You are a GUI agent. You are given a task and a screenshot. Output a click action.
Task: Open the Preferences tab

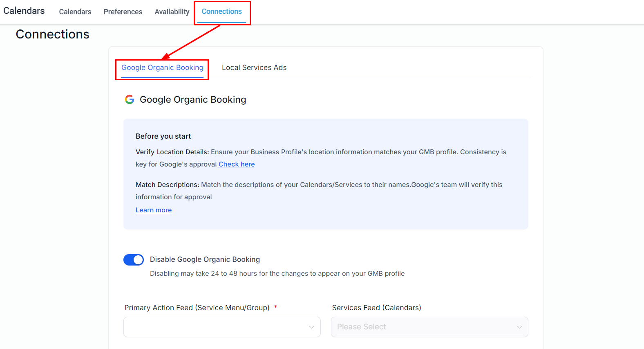[123, 12]
